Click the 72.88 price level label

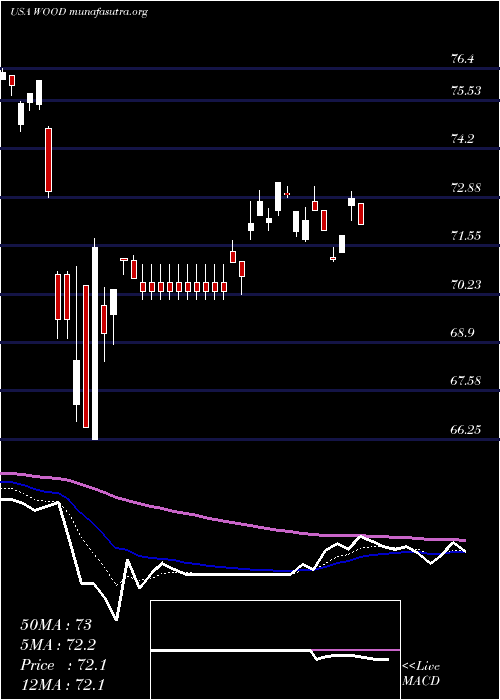coord(466,188)
